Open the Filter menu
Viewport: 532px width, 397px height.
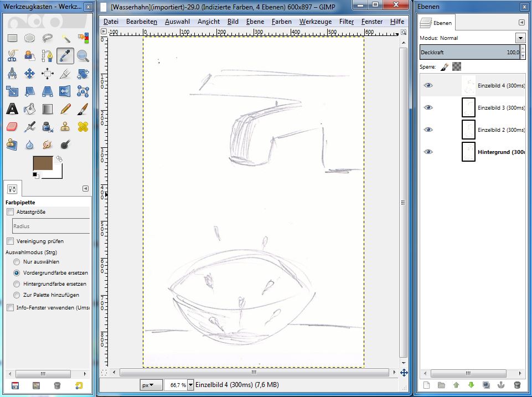point(346,22)
